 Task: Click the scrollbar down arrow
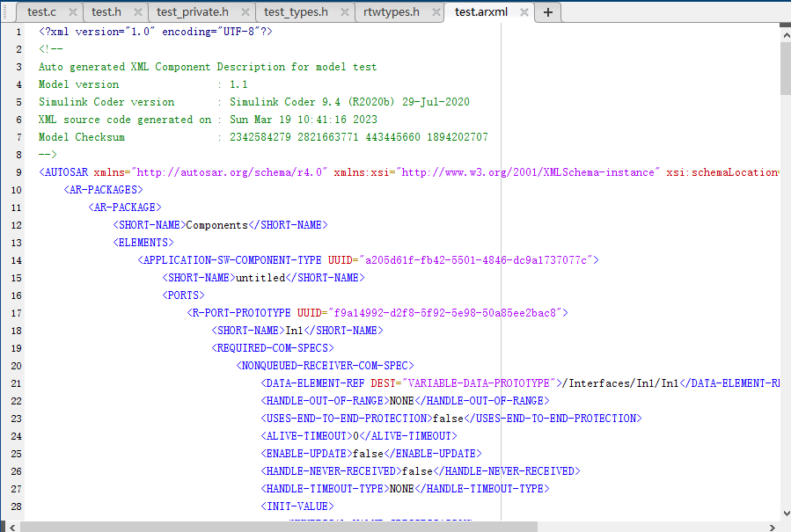click(785, 514)
